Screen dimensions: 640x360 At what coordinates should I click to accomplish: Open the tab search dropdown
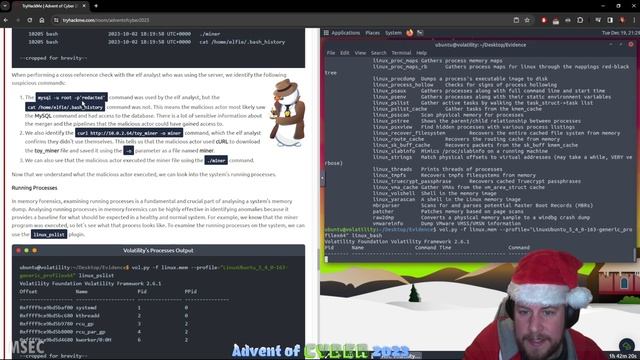(x=5, y=6)
